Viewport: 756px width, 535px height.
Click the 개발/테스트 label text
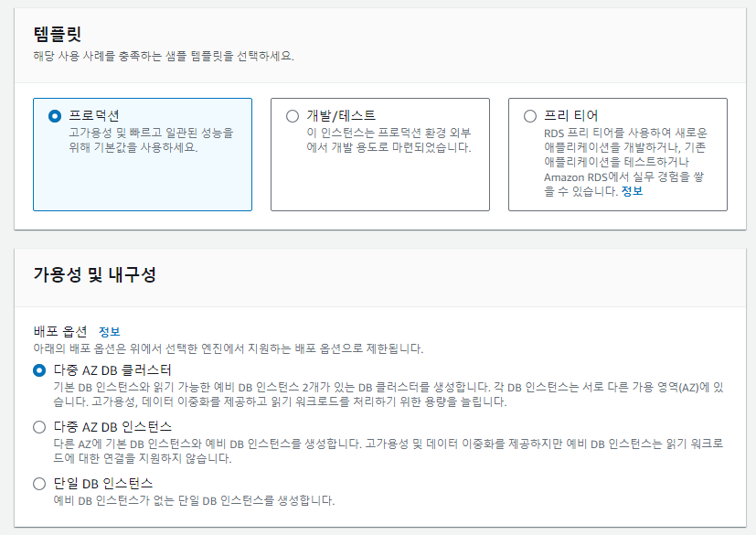click(341, 116)
